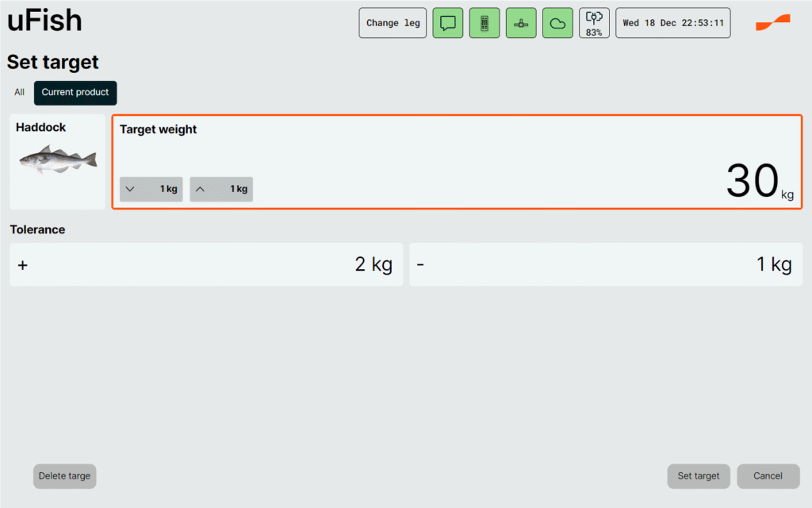Click the orange brand logo
812x508 pixels.
point(772,22)
